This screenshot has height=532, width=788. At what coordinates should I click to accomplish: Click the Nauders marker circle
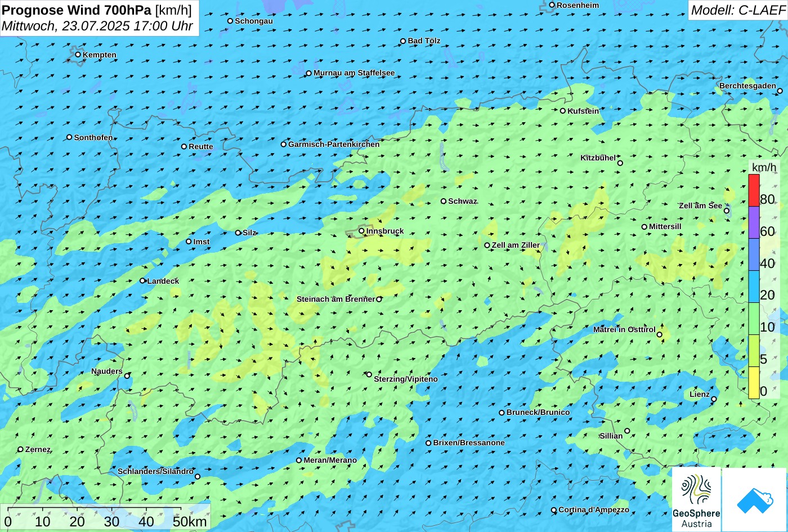pyautogui.click(x=127, y=376)
